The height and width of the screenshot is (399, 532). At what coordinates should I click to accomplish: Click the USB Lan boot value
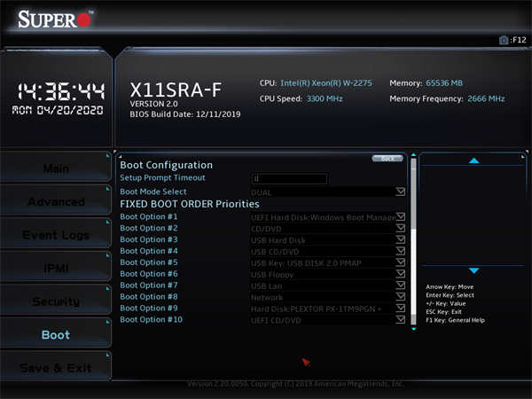click(x=266, y=286)
